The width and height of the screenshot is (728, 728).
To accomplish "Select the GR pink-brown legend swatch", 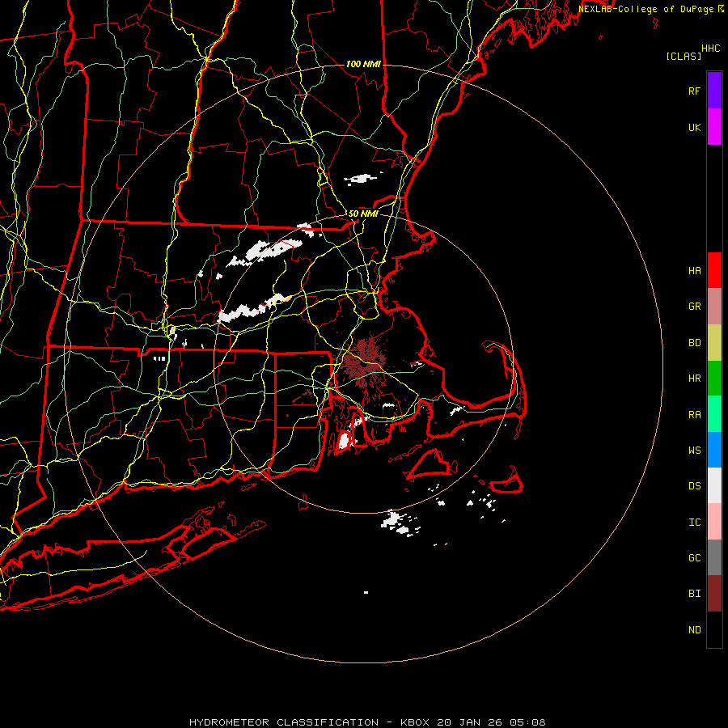I will (x=714, y=307).
